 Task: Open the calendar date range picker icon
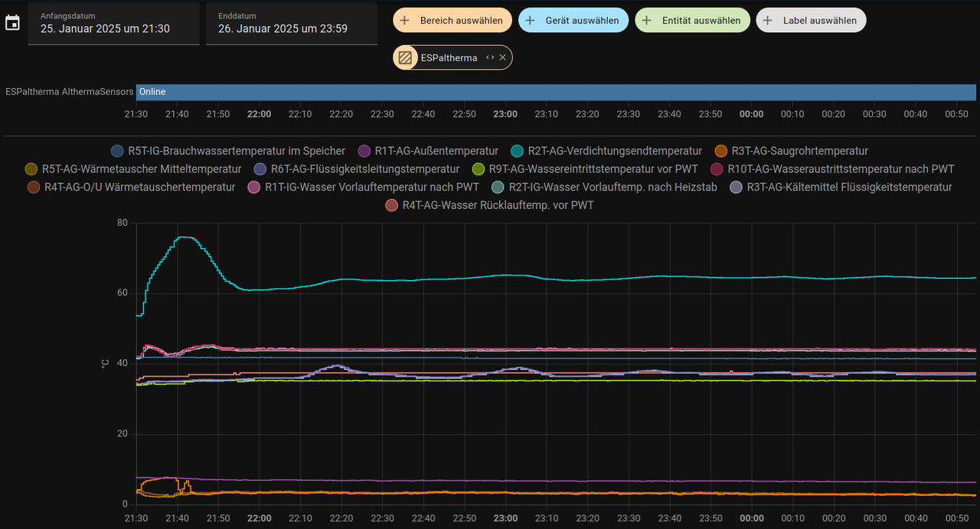coord(12,23)
